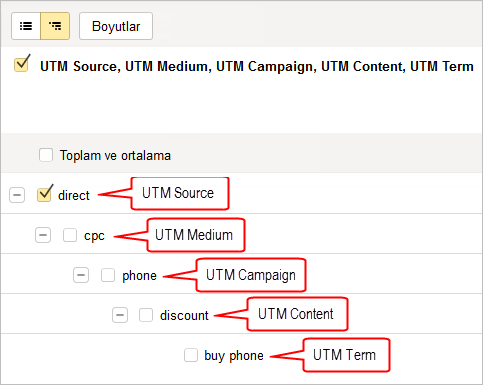483x385 pixels.
Task: Switch to flat list view icon
Action: coord(26,26)
